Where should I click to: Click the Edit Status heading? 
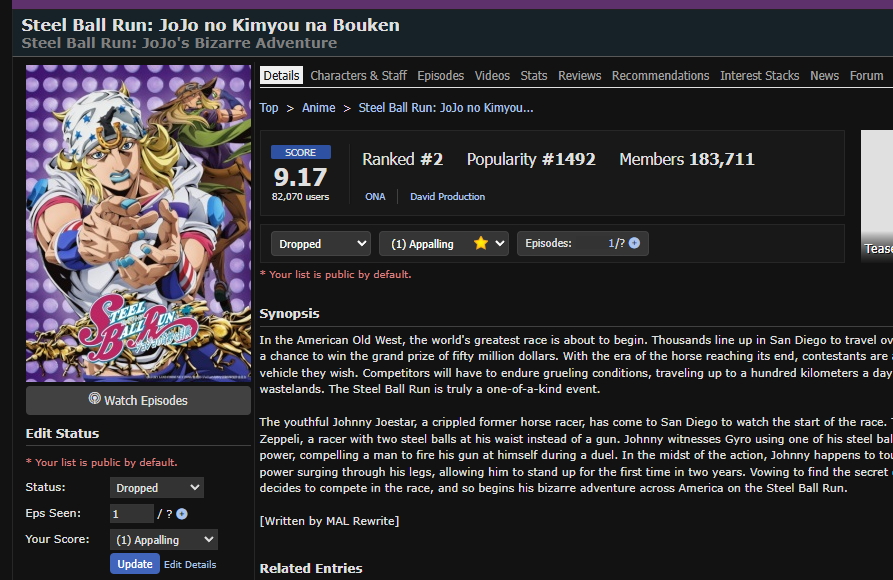[x=62, y=434]
